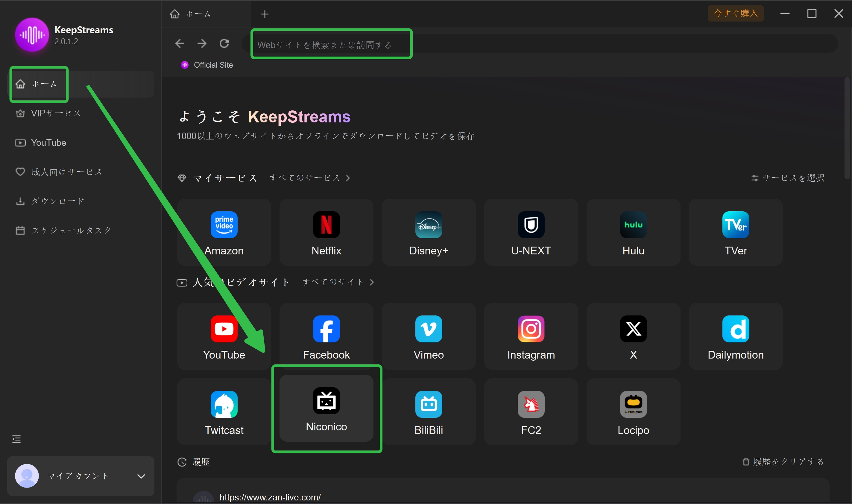Open the BiliBili site tile
Screen dimensions: 852x504
click(x=429, y=412)
